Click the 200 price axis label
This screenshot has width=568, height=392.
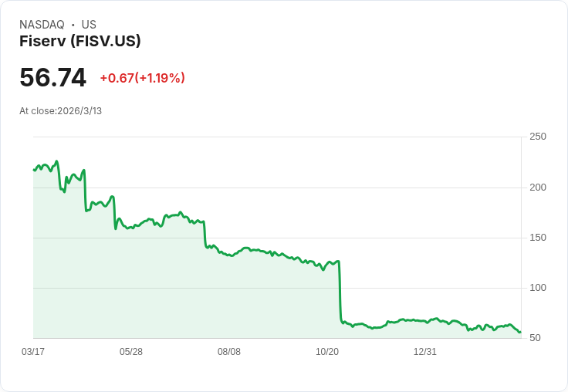[538, 188]
